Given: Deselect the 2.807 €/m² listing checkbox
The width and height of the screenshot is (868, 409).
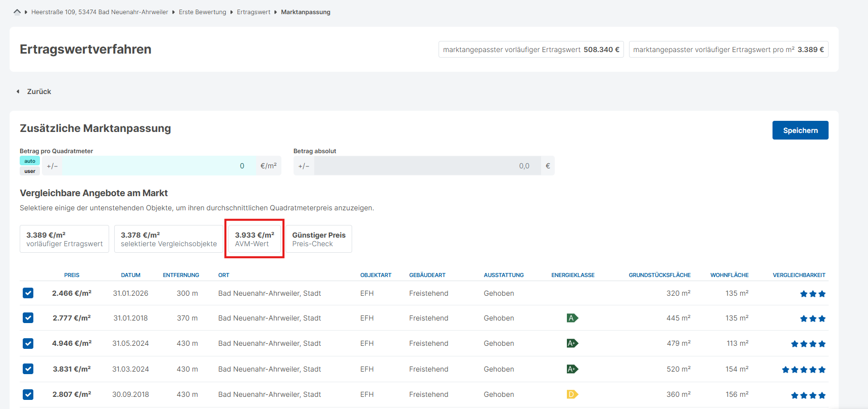Looking at the screenshot, I should (28, 394).
